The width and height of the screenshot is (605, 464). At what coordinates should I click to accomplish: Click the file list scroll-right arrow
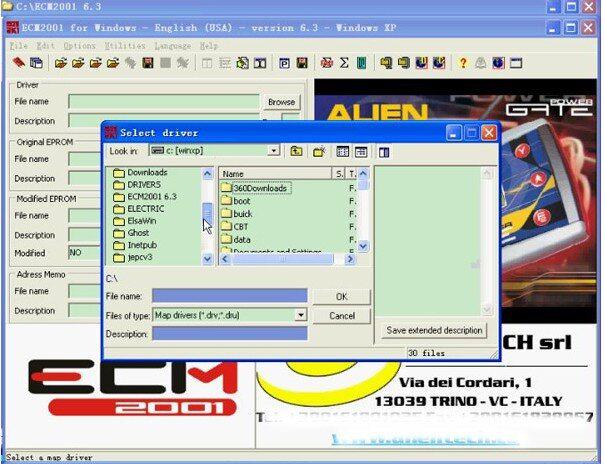[x=350, y=259]
